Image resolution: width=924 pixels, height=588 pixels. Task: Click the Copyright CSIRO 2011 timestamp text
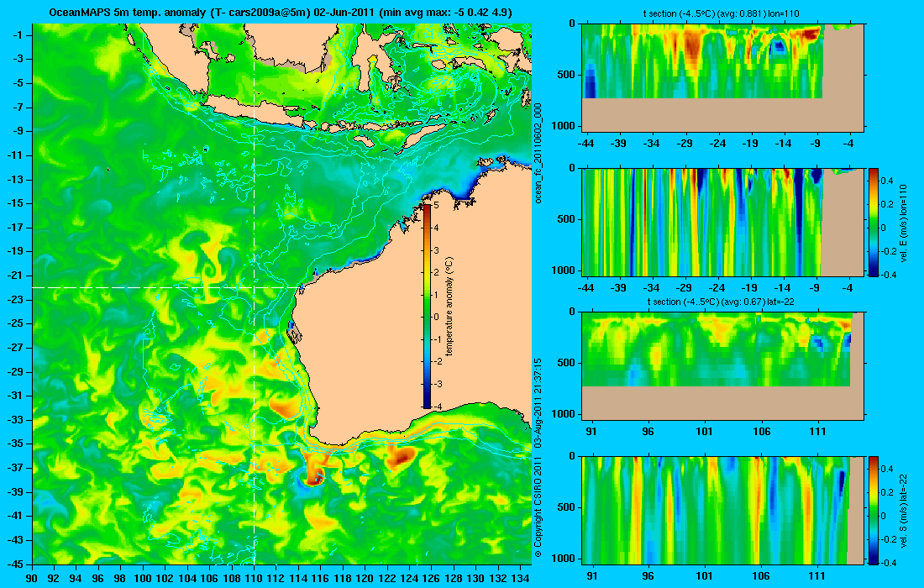[x=538, y=457]
